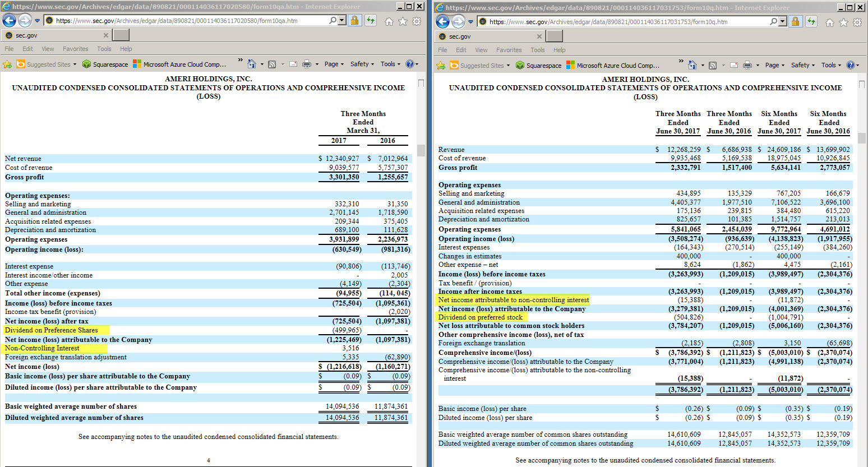Click the Print icon in left window
Viewport: 868px width, 467px height.
tap(307, 64)
